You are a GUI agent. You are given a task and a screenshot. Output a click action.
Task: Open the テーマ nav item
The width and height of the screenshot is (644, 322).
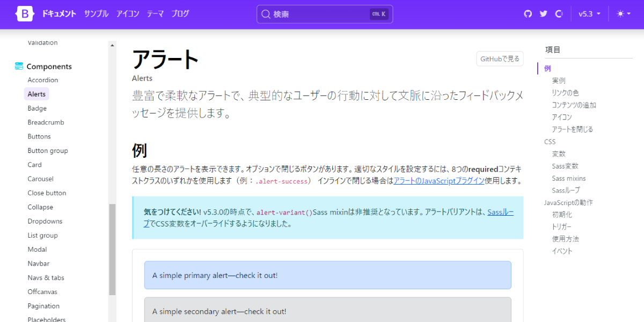point(155,14)
